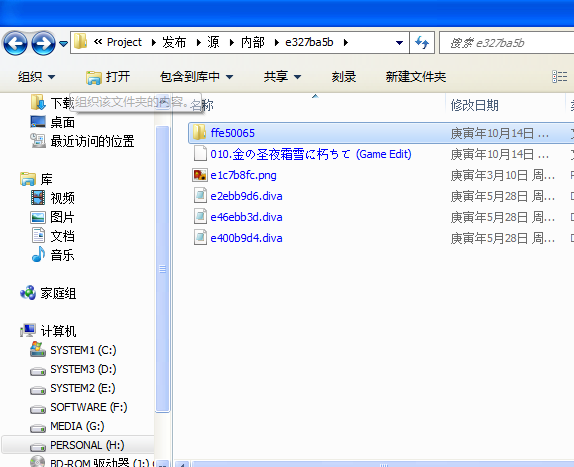The height and width of the screenshot is (467, 574).
Task: Click the folder icon in address bar
Action: pyautogui.click(x=81, y=41)
